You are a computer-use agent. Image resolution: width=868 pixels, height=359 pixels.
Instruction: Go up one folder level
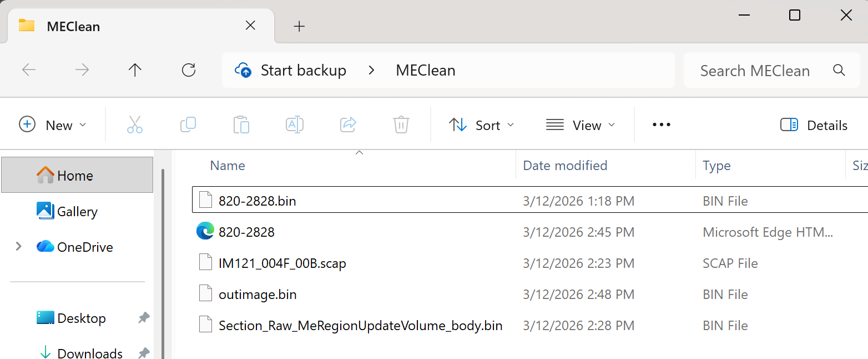coord(135,70)
